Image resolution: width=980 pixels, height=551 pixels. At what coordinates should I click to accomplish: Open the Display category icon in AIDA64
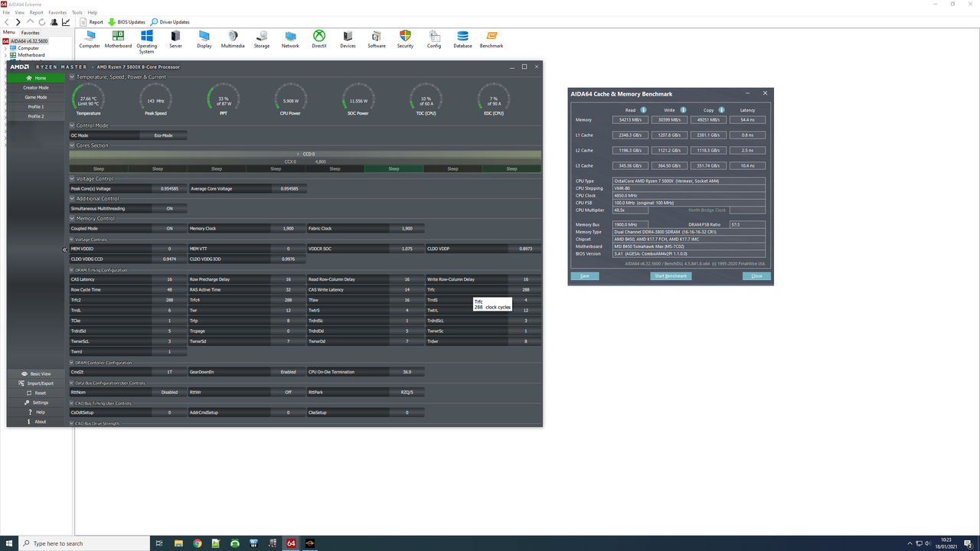pyautogui.click(x=204, y=40)
